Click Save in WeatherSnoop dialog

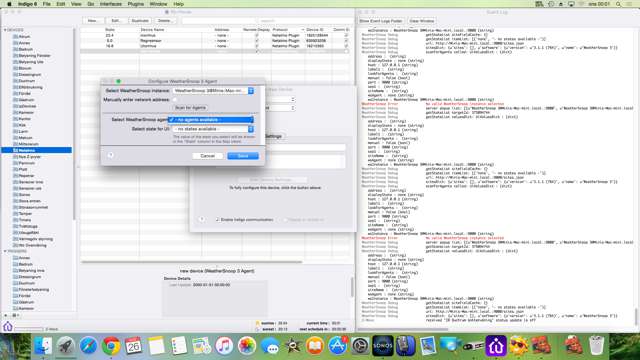(x=243, y=156)
